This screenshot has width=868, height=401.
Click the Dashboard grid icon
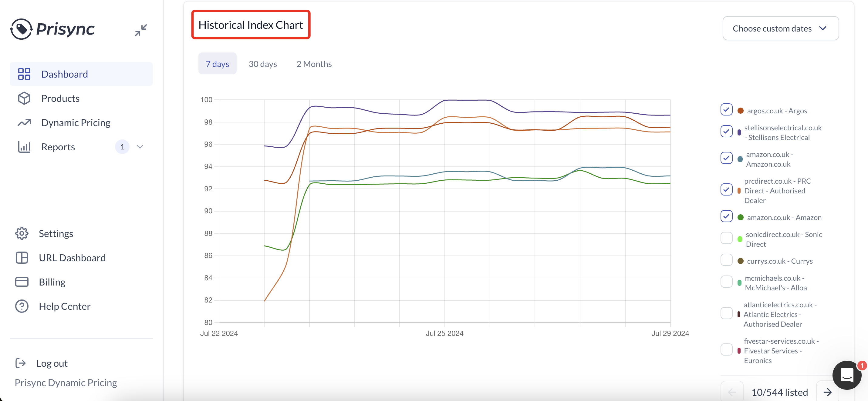click(x=24, y=74)
